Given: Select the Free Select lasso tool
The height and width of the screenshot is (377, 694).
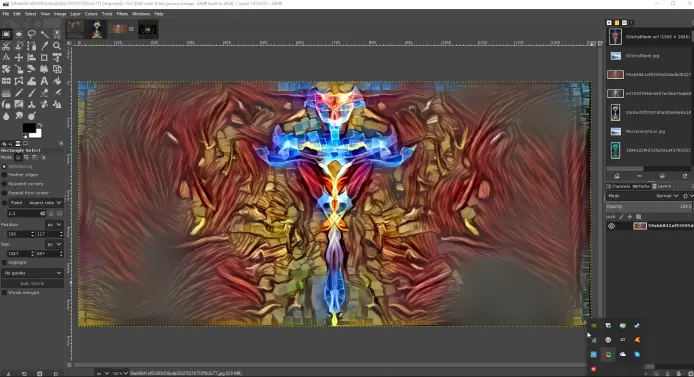Looking at the screenshot, I should click(31, 34).
